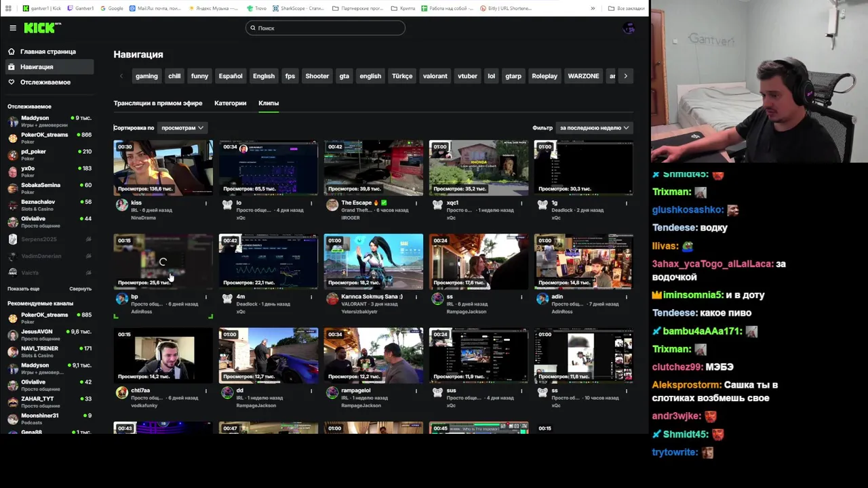The image size is (868, 488).
Task: Open options menu for 'The Escape' clip
Action: coord(416,203)
